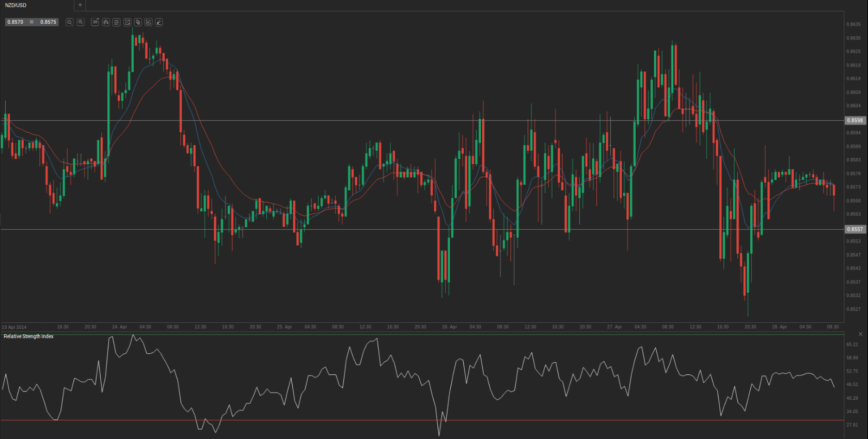This screenshot has width=868, height=439.
Task: Click the 0.8570 sell price button
Action: click(15, 22)
